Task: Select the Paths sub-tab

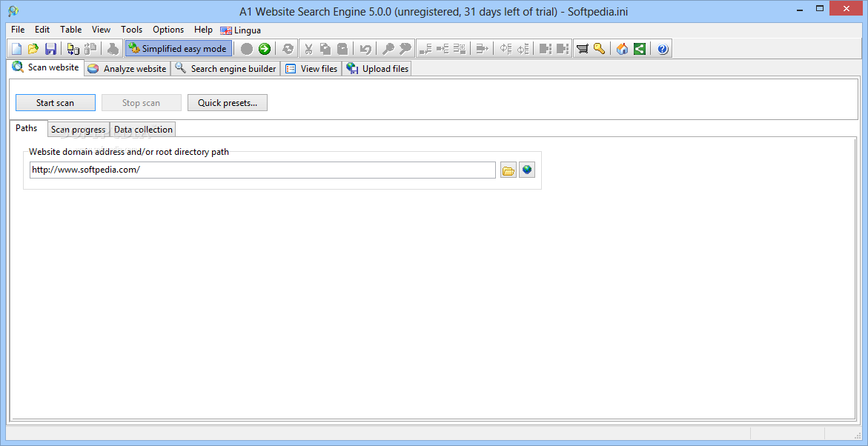Action: click(x=27, y=128)
